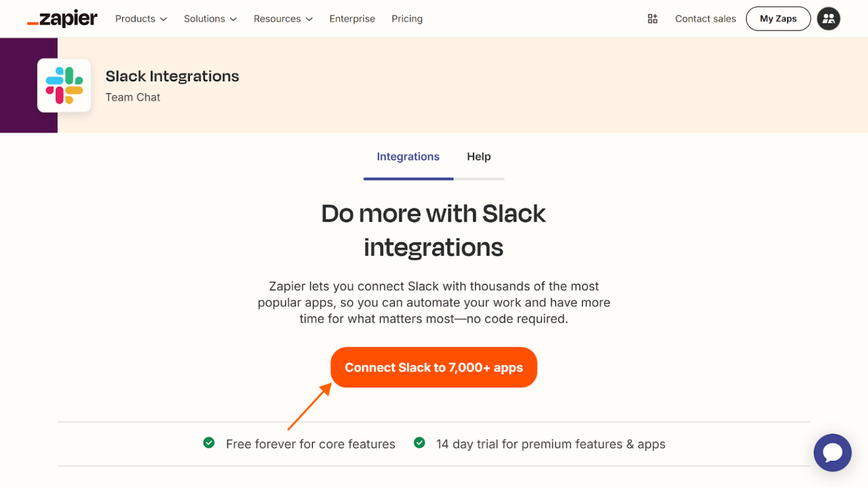Screen dimensions: 868x488
Task: Open the app directory grid icon
Action: tap(652, 18)
